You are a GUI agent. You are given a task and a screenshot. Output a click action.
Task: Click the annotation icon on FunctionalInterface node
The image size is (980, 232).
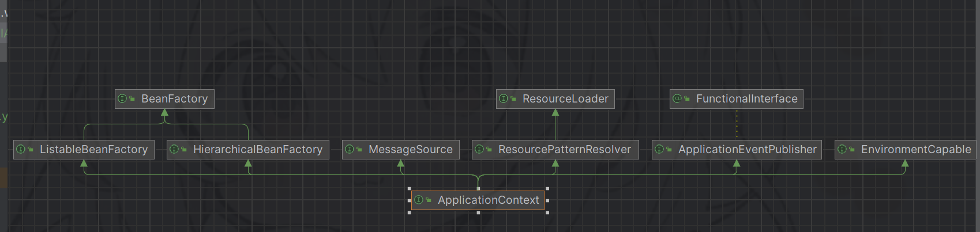677,99
